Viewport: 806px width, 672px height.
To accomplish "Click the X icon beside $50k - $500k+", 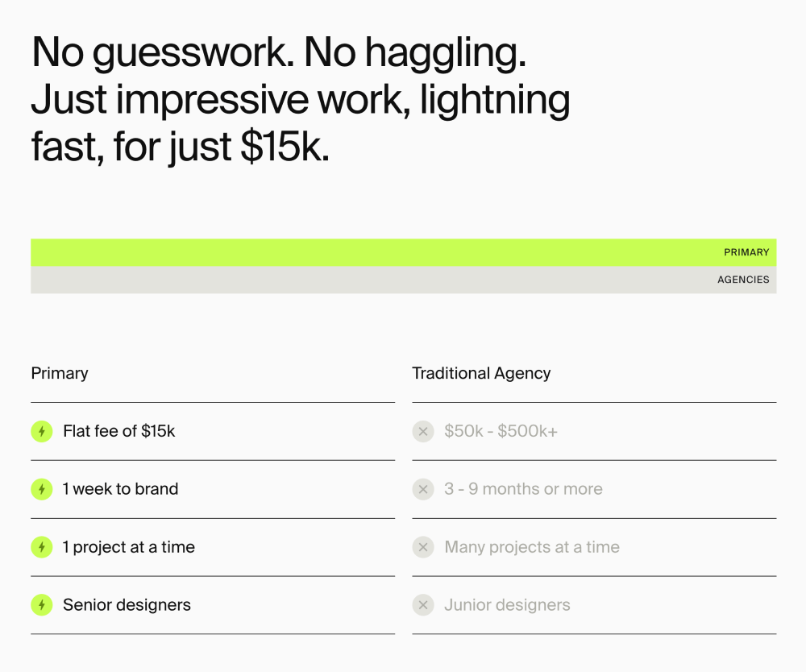I will point(423,431).
